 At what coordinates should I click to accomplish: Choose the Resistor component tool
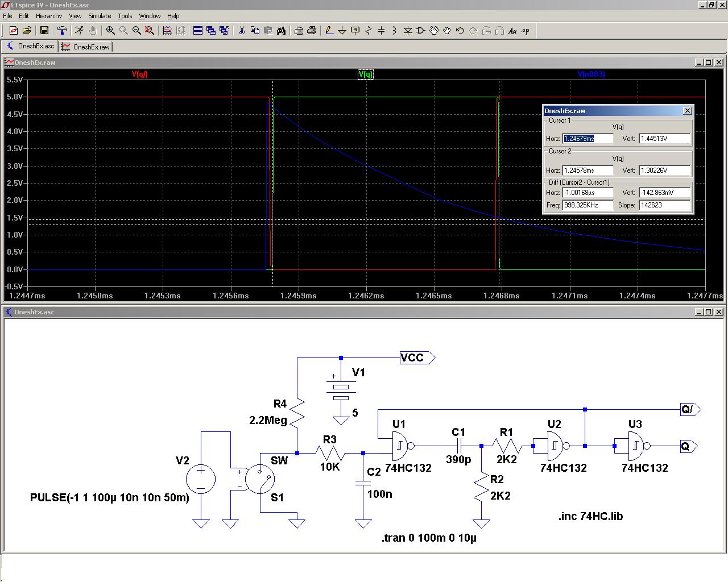[x=368, y=31]
